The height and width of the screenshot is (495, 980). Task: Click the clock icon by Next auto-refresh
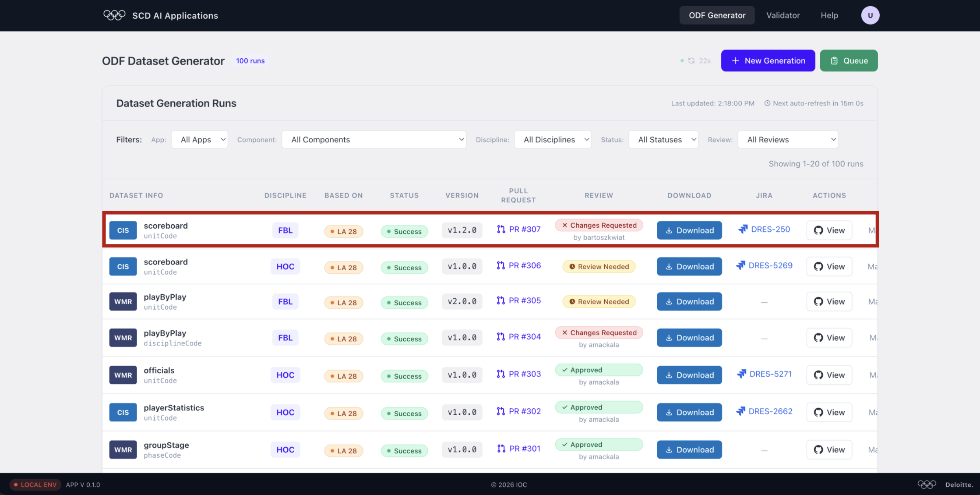(767, 103)
